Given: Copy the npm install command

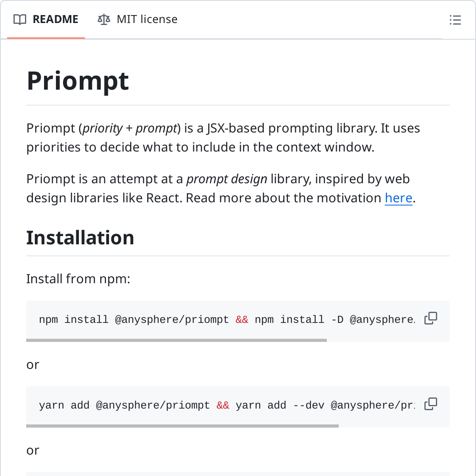Looking at the screenshot, I should pyautogui.click(x=430, y=318).
